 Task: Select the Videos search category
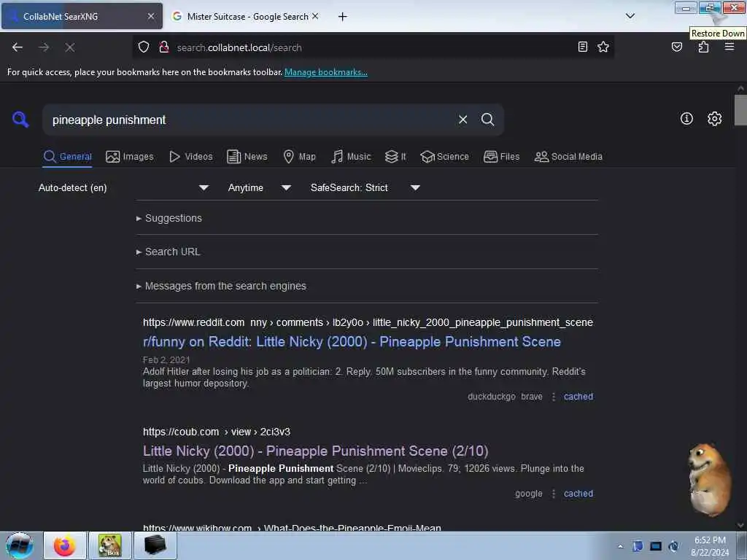(x=191, y=157)
